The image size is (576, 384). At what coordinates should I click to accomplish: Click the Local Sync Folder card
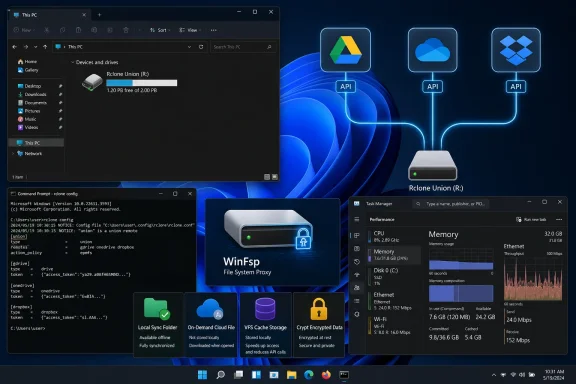click(x=158, y=324)
